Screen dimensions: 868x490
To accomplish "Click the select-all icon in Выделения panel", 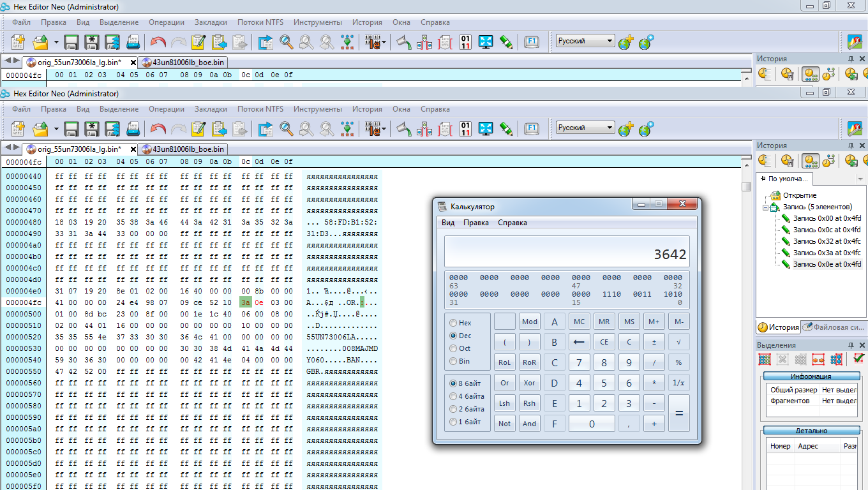I will (764, 359).
